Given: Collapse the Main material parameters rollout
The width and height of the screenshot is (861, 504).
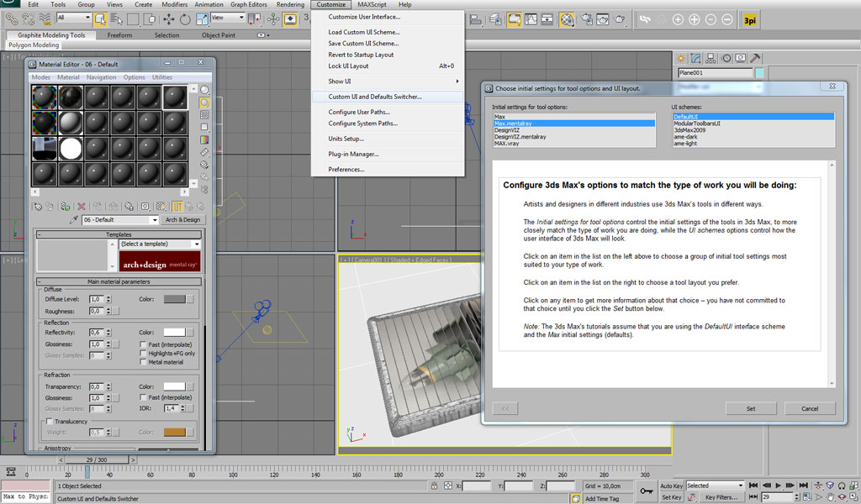Looking at the screenshot, I should (119, 281).
